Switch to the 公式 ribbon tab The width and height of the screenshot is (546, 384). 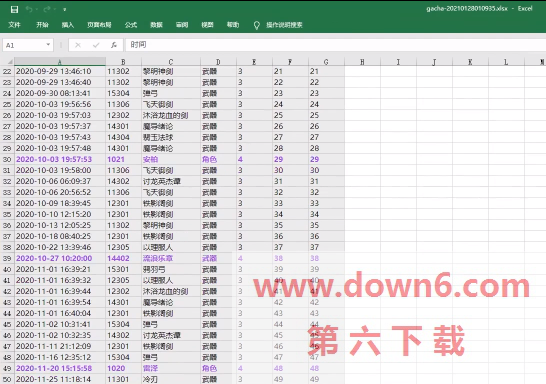click(x=131, y=25)
